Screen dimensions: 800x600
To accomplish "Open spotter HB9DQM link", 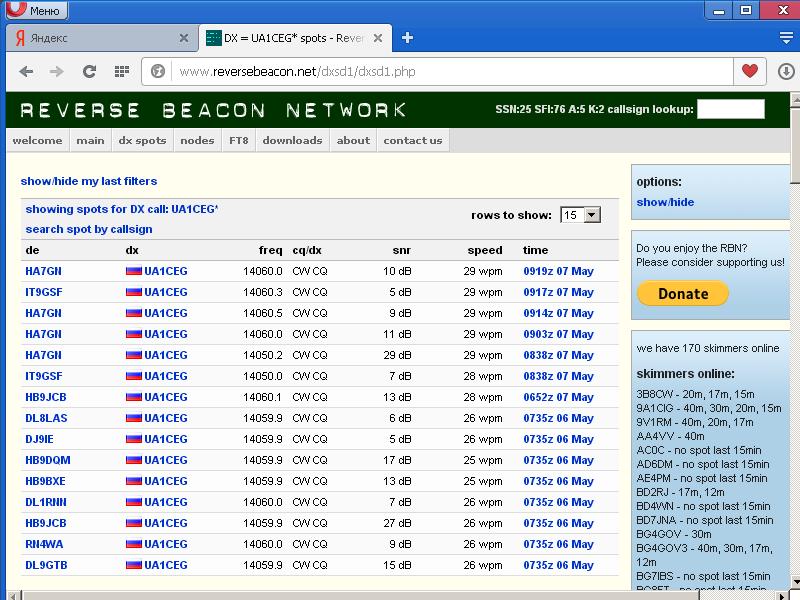I will coord(48,460).
